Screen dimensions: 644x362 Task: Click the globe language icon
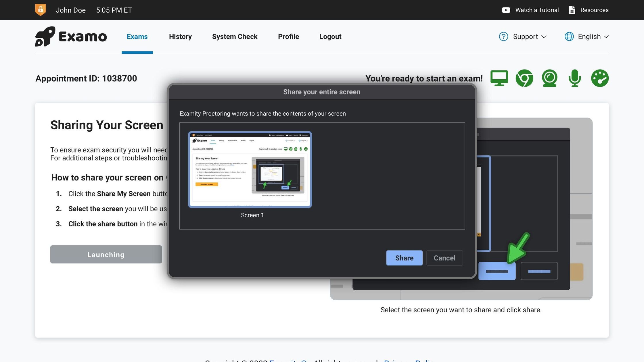click(x=569, y=36)
